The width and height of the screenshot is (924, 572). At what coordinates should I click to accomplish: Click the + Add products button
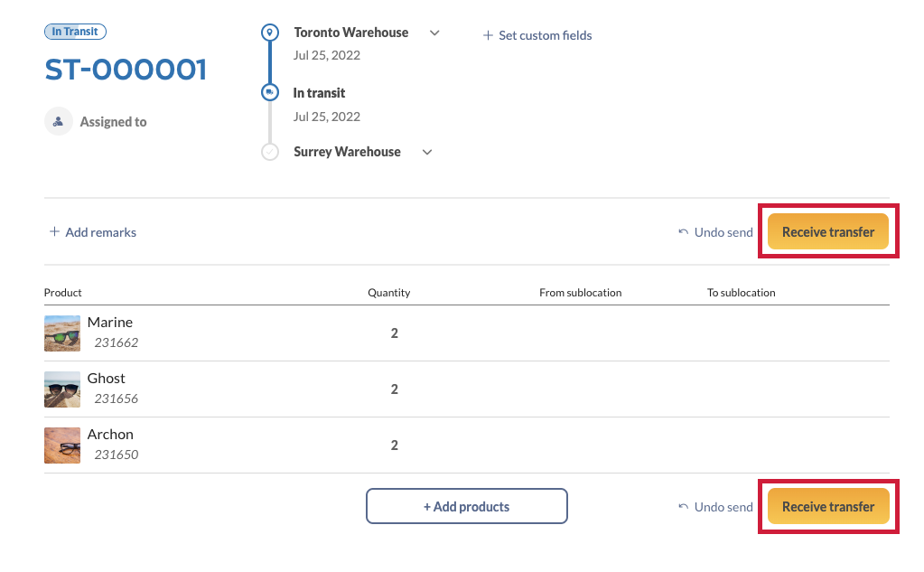[x=466, y=506]
